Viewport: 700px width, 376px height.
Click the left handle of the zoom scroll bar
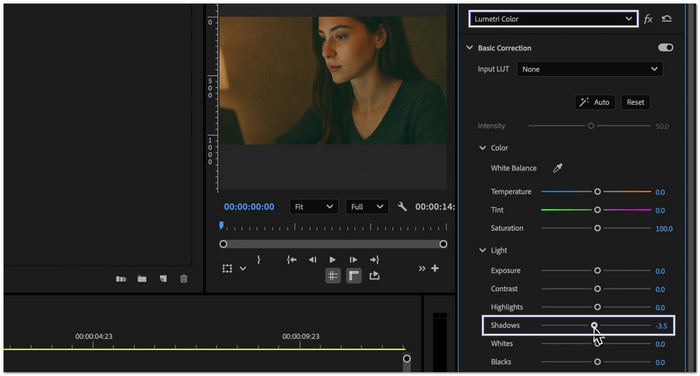(x=223, y=244)
